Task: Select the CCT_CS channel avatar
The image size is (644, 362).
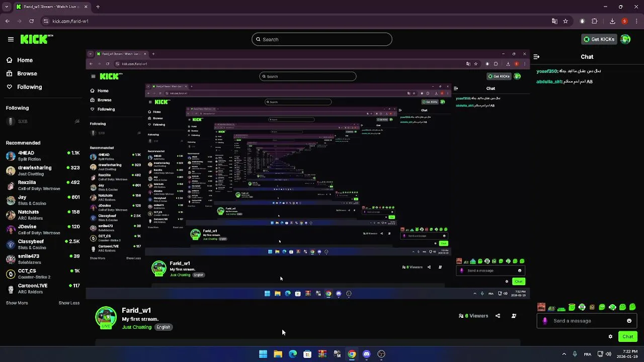Action: [11, 274]
